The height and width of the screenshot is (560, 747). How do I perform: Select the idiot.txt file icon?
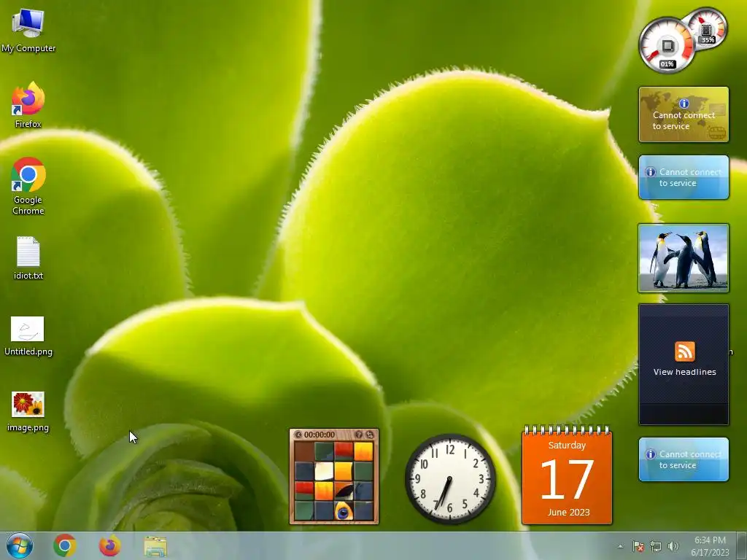(28, 257)
